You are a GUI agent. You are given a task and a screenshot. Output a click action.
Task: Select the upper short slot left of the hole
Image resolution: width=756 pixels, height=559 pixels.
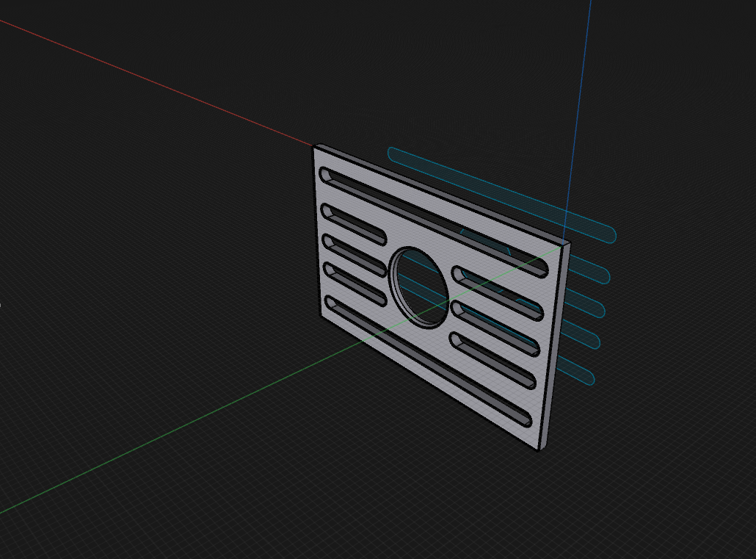[x=353, y=225]
